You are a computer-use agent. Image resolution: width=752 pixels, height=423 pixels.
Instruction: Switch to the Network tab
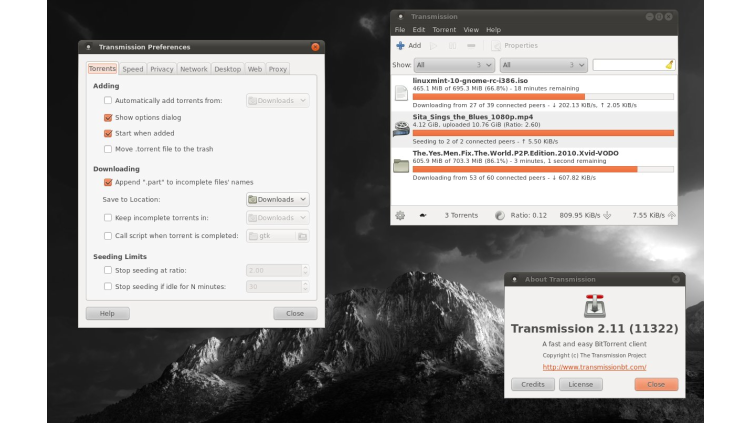click(x=194, y=69)
